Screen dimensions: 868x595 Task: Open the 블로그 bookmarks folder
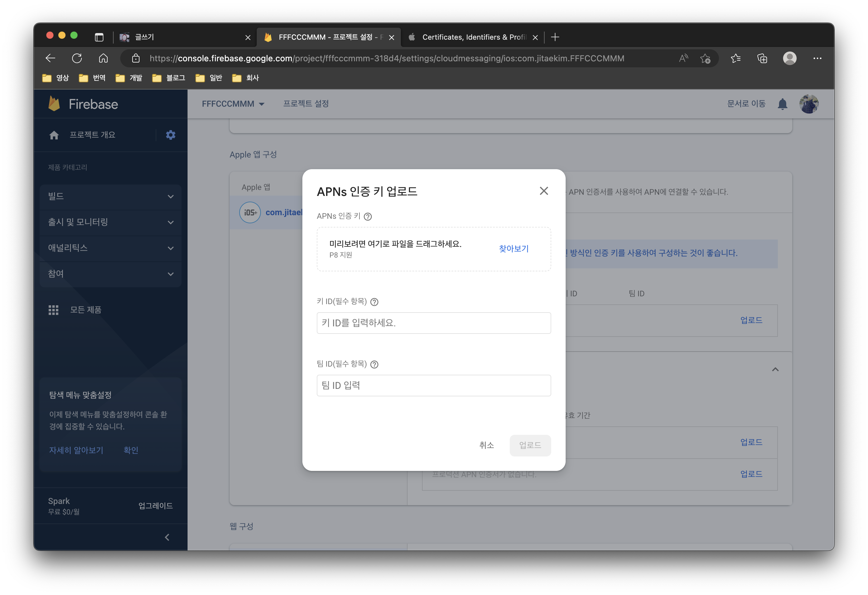click(x=169, y=78)
